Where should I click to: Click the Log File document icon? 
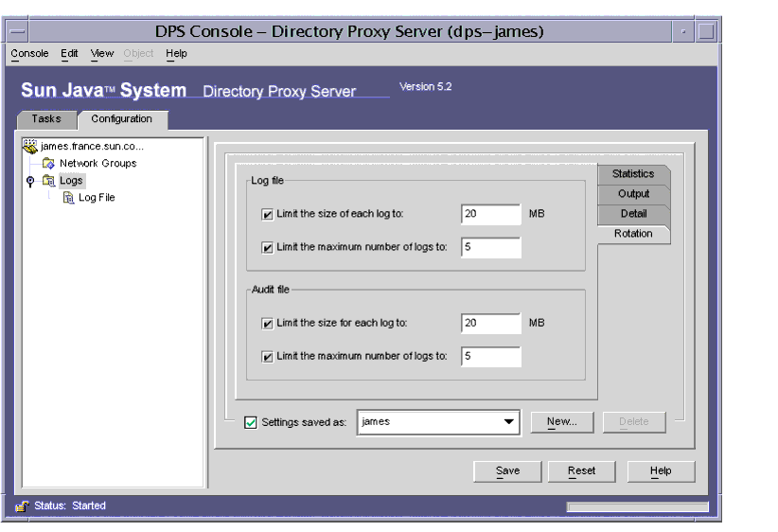click(x=68, y=198)
